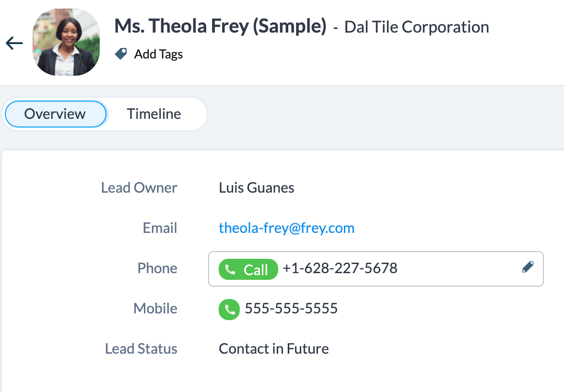
Task: Click the Add Tags link
Action: pos(158,54)
